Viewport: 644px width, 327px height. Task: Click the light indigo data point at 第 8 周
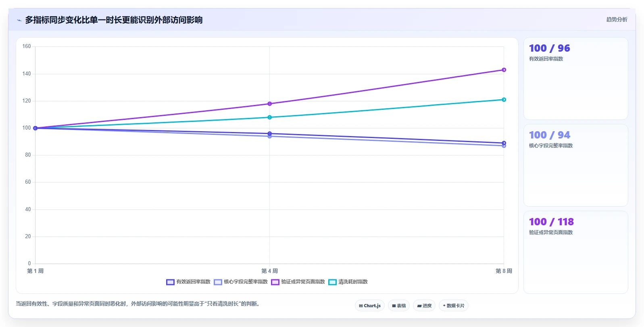(x=504, y=146)
